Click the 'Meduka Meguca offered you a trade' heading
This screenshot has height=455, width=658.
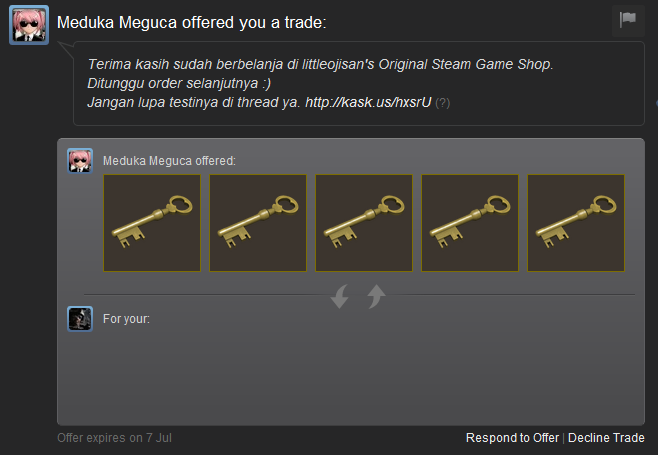pyautogui.click(x=191, y=23)
